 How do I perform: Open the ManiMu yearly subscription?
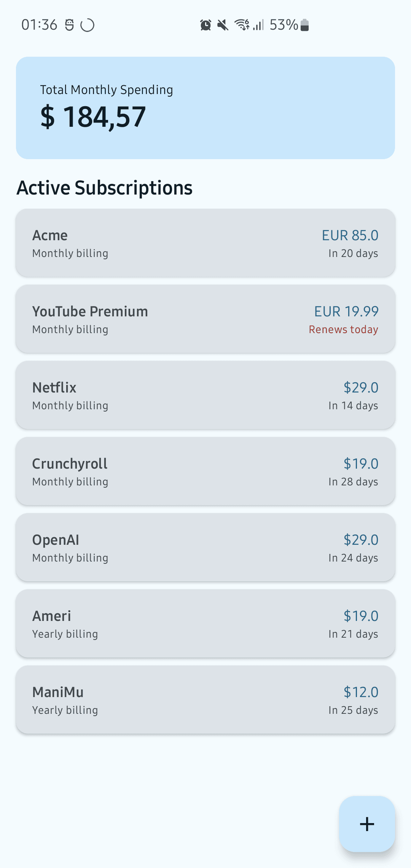[205, 700]
